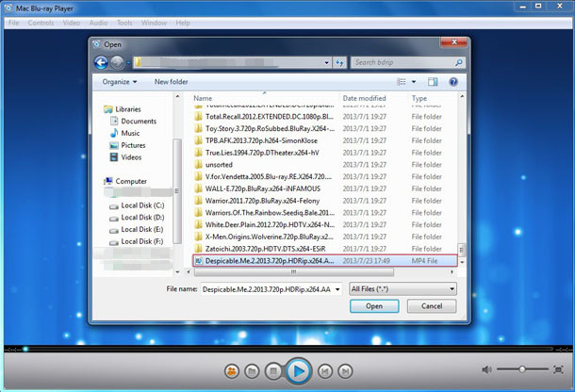Cancel the Open dialog

click(432, 306)
